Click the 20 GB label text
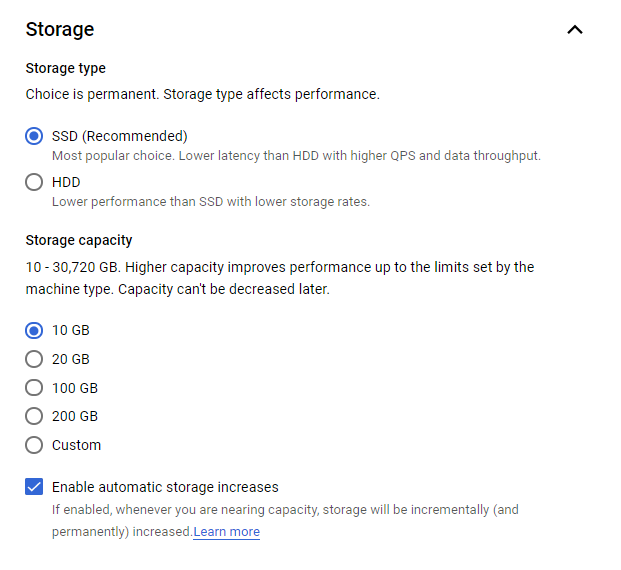Image resolution: width=621 pixels, height=570 pixels. point(70,359)
